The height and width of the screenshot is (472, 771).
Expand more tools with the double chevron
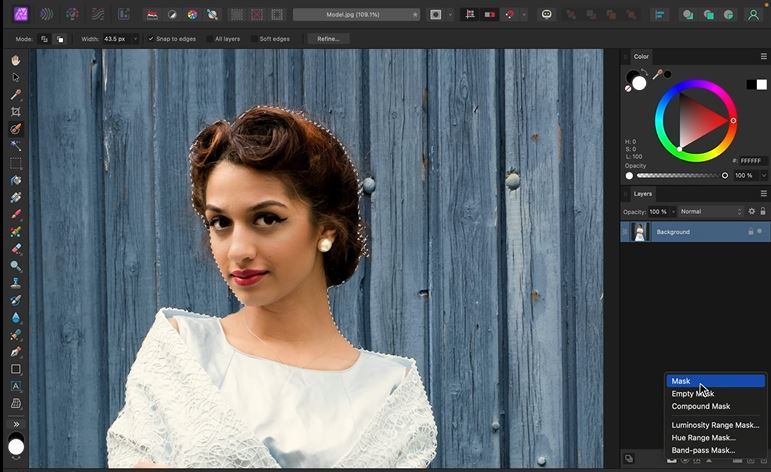16,424
